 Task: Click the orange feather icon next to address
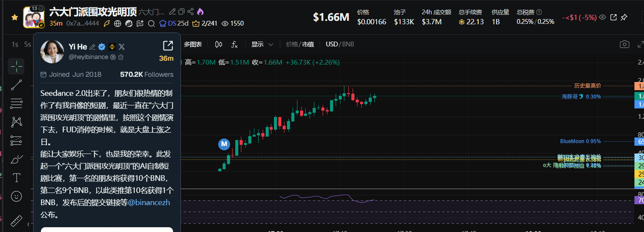(107, 24)
